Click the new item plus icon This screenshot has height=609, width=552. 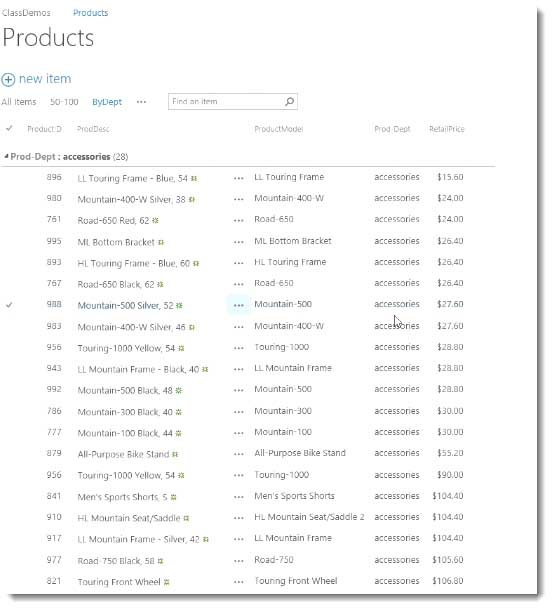(8, 80)
